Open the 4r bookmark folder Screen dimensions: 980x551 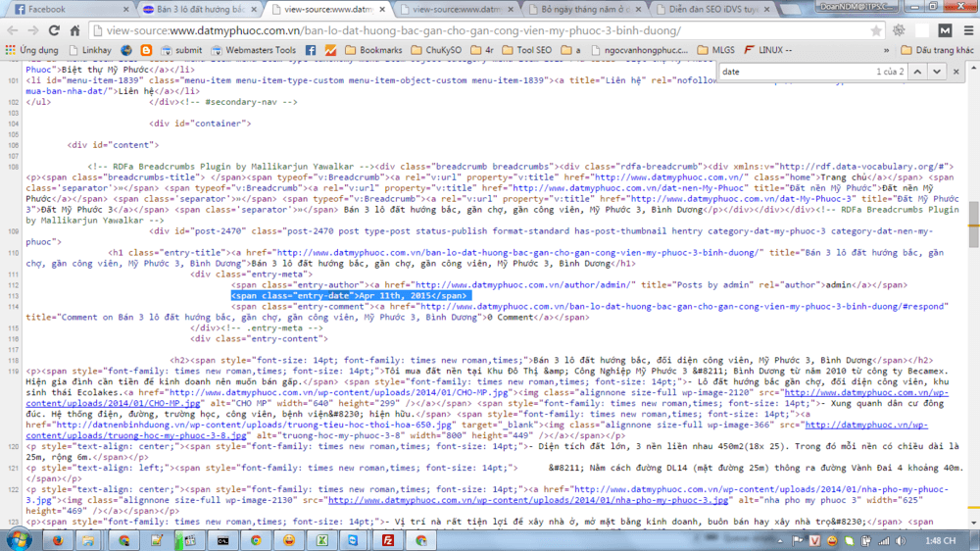click(482, 50)
